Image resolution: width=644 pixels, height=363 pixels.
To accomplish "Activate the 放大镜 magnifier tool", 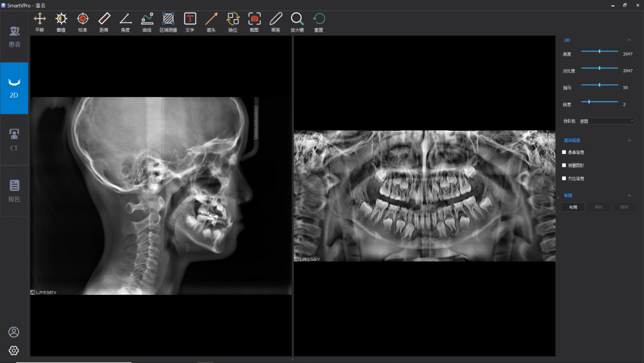I will [298, 22].
